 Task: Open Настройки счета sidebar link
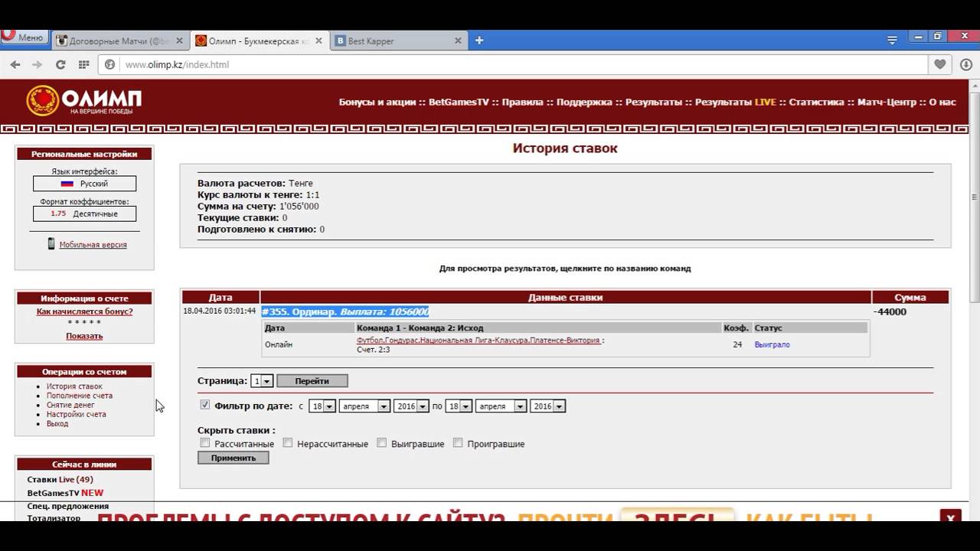[77, 414]
